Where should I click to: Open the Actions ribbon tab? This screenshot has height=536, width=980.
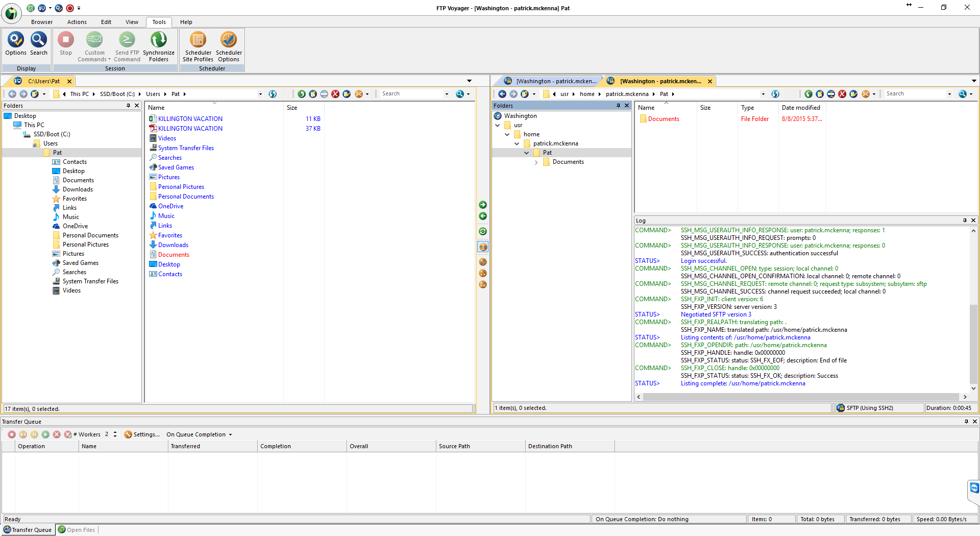(x=77, y=22)
